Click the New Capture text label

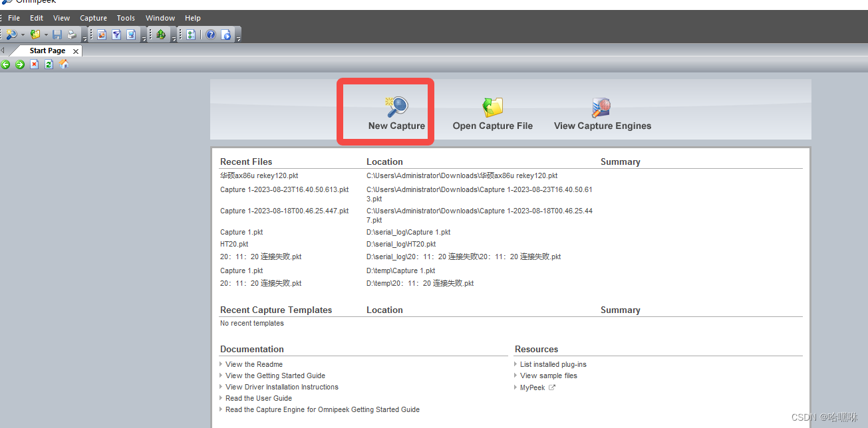[396, 126]
